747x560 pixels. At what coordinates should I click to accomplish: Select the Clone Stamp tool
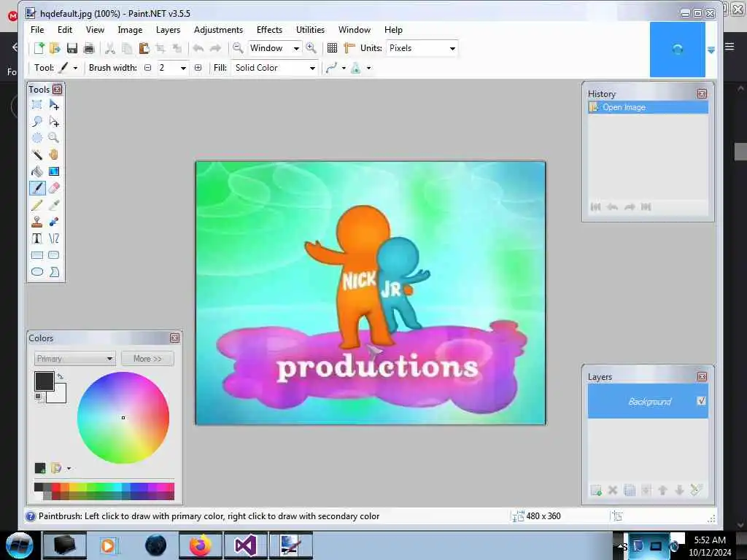pos(36,222)
